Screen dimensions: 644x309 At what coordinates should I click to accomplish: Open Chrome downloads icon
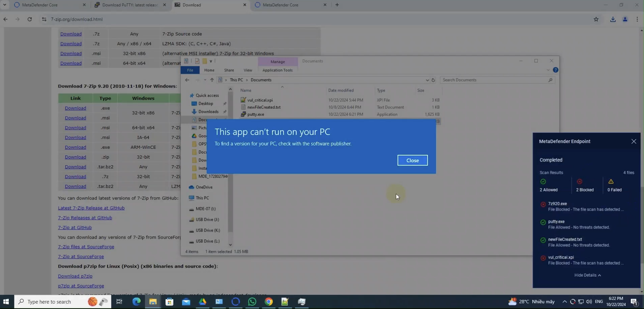click(x=613, y=19)
